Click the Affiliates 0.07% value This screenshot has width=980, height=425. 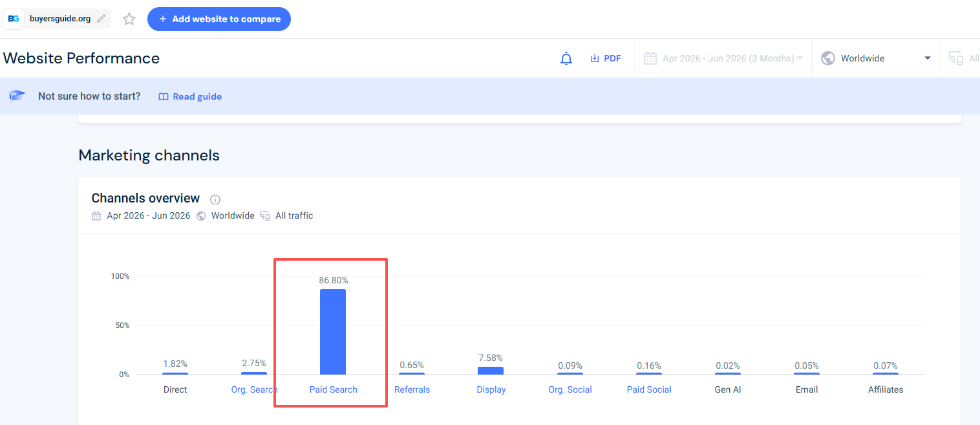click(886, 365)
